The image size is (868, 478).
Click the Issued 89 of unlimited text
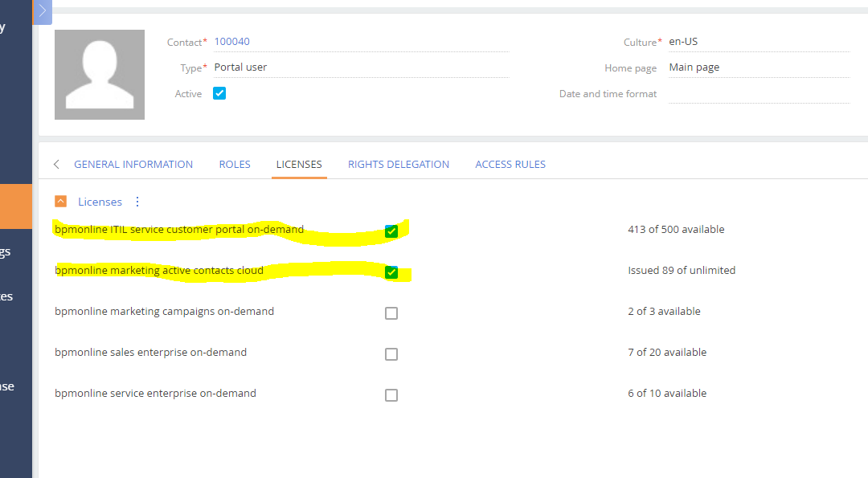682,271
